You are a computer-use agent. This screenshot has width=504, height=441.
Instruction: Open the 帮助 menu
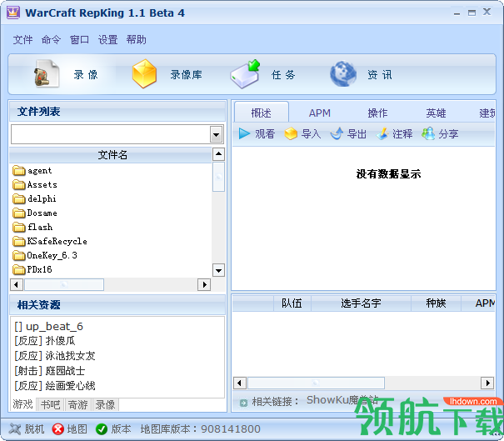pos(137,40)
